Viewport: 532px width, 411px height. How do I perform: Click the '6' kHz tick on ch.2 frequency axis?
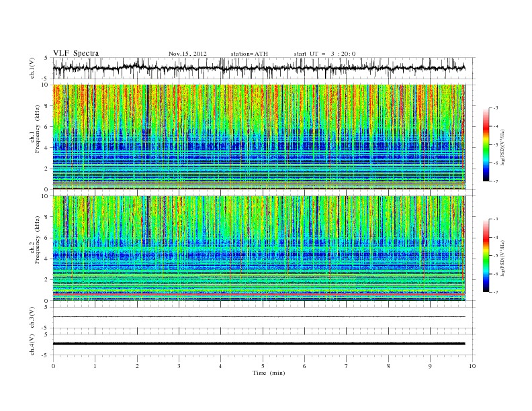click(47, 238)
